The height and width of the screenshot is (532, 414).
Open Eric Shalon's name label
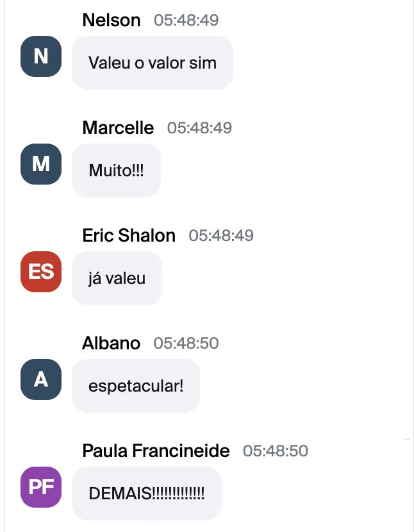(129, 235)
